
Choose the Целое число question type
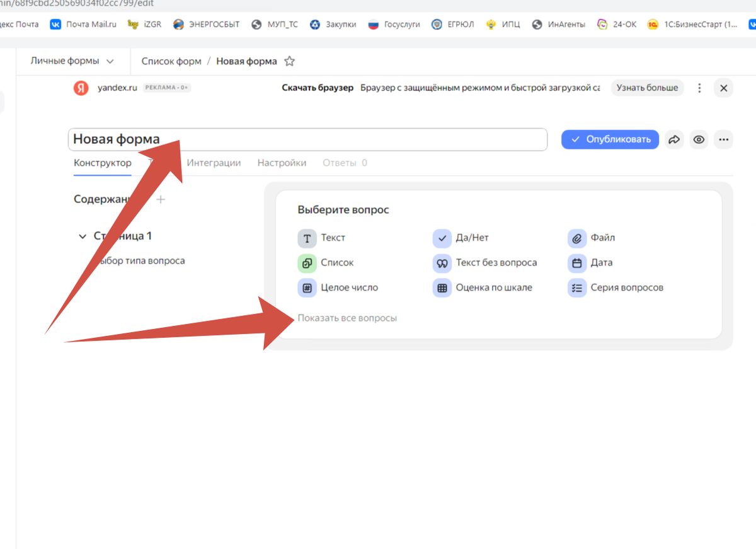[338, 287]
